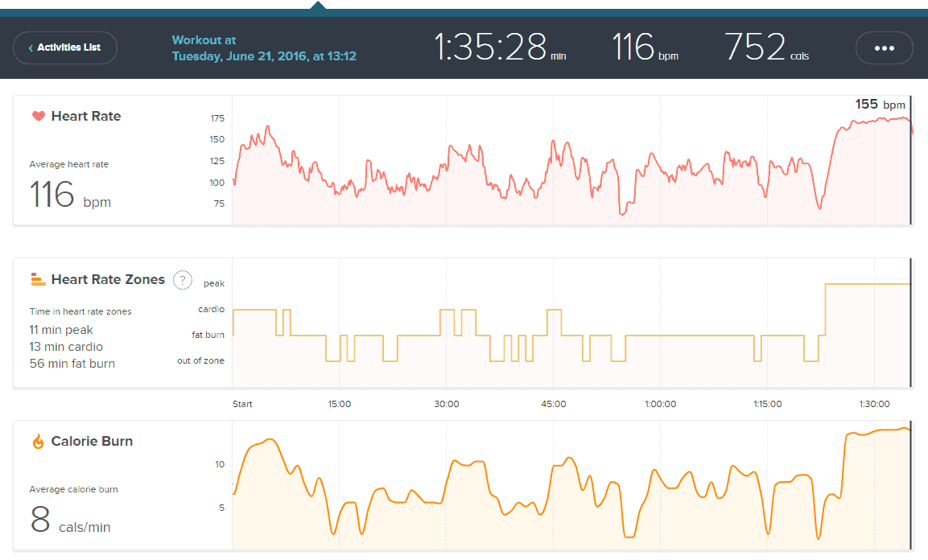Viewport: 928px width, 560px height.
Task: Click the heart icon beside Heart Rate
Action: pos(38,116)
